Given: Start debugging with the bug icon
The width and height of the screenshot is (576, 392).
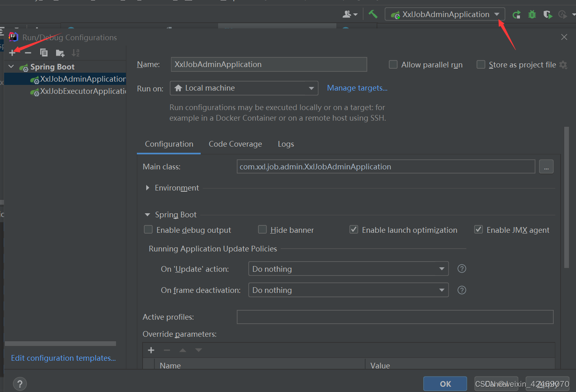Looking at the screenshot, I should pos(532,15).
